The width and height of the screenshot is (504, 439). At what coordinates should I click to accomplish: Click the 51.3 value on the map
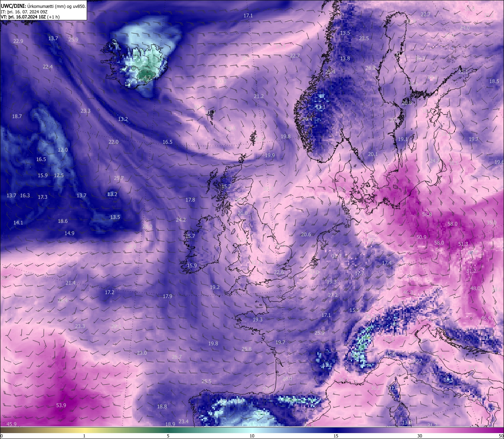[463, 244]
